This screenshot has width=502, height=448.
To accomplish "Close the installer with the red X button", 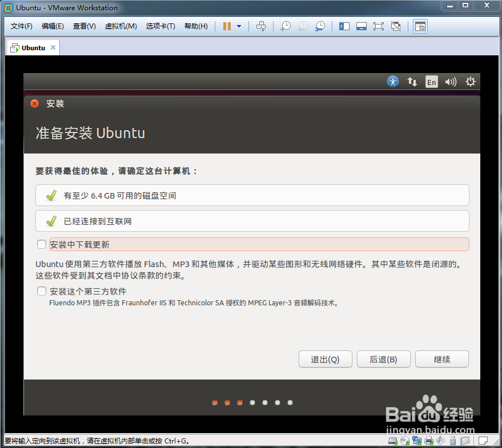I will (x=35, y=104).
